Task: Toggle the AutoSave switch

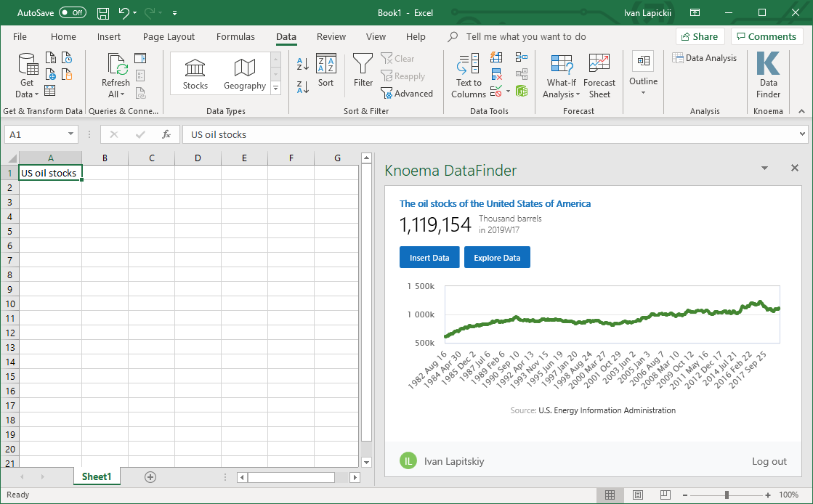Action: click(72, 13)
